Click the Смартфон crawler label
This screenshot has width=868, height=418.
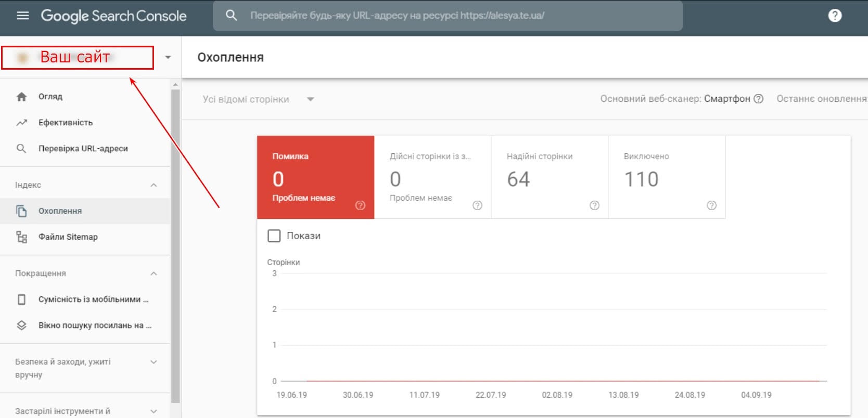coord(727,99)
